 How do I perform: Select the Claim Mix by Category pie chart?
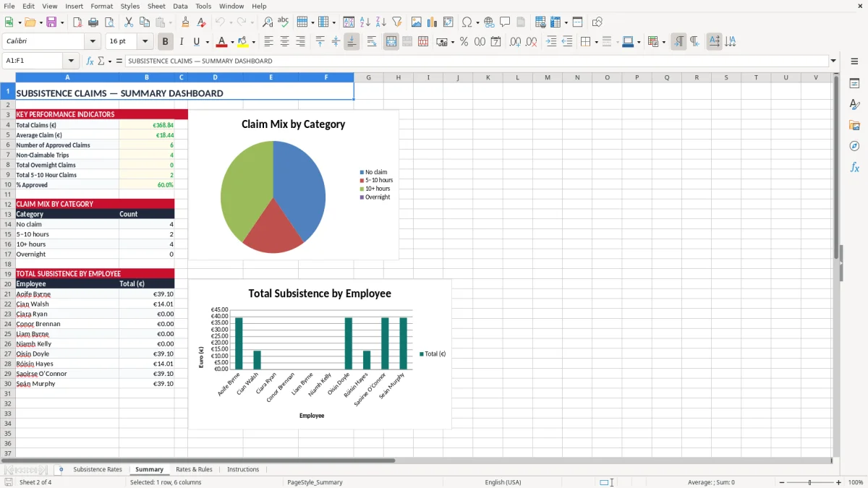click(x=294, y=184)
